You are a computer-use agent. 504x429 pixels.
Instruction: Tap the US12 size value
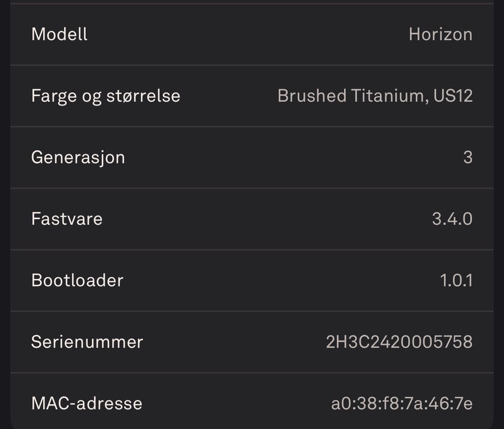(453, 96)
